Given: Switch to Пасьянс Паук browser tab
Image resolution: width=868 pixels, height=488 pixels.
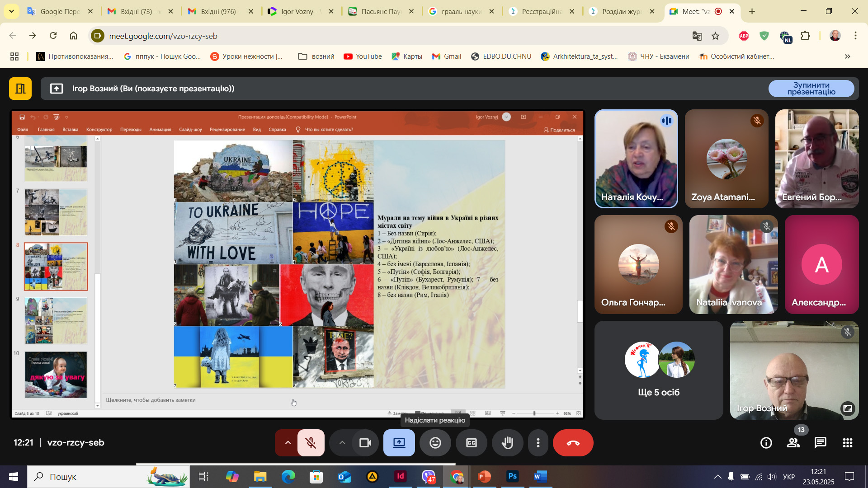Looking at the screenshot, I should [x=381, y=11].
